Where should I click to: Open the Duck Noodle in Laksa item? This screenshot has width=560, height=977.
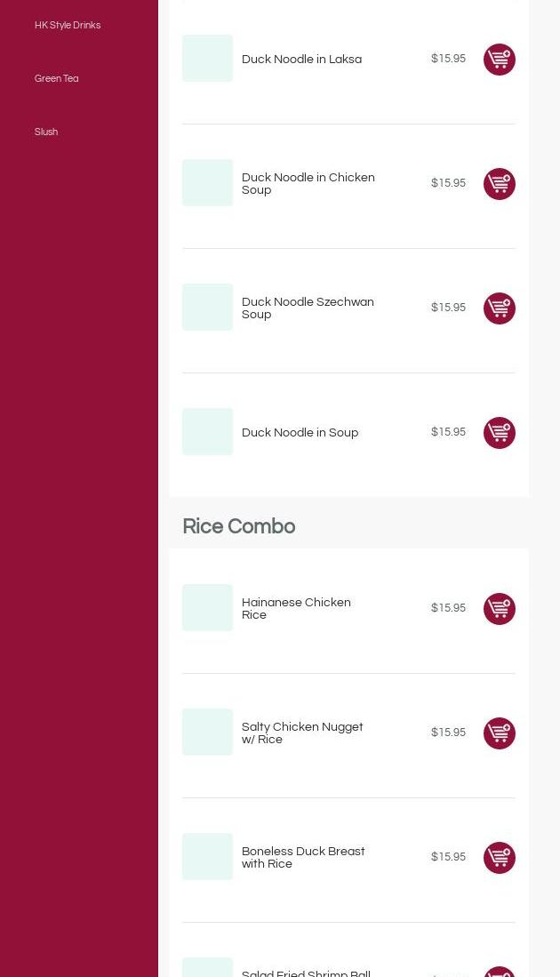pyautogui.click(x=301, y=60)
